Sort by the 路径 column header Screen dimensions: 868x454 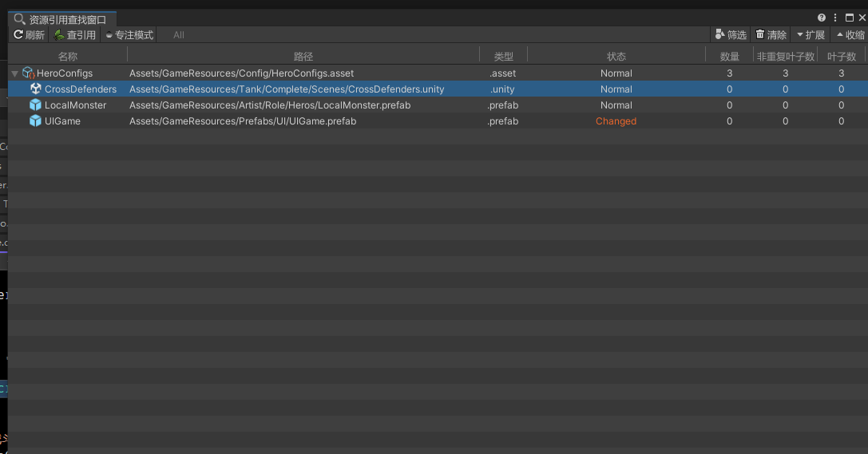[303, 57]
